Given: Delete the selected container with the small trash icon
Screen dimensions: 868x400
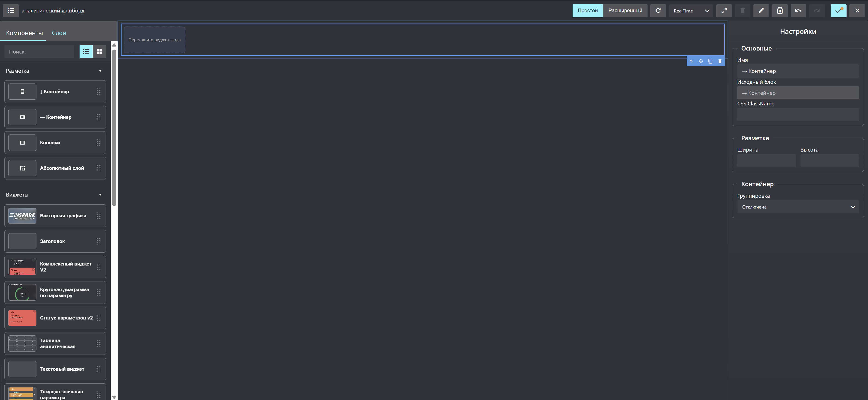Looking at the screenshot, I should point(720,61).
